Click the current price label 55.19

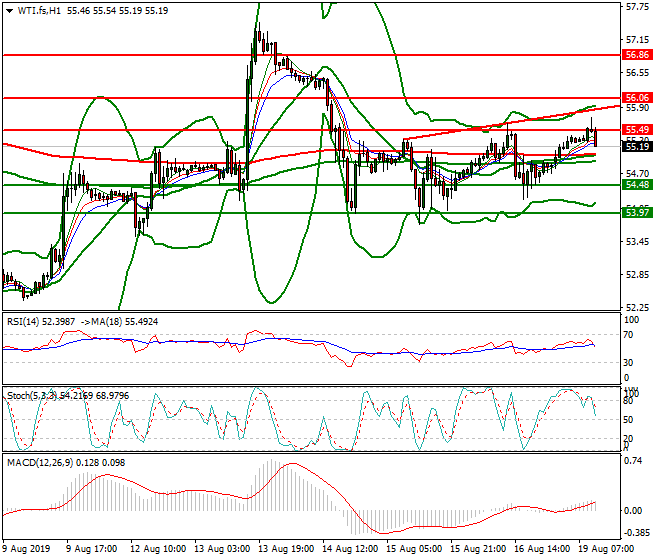point(637,147)
